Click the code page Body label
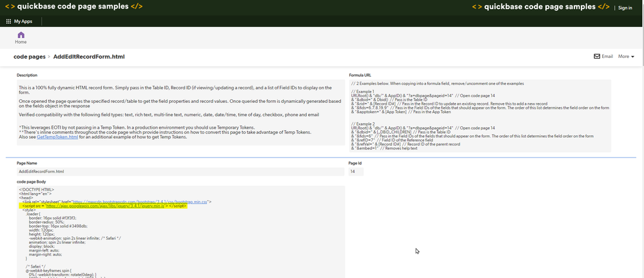 (x=32, y=181)
